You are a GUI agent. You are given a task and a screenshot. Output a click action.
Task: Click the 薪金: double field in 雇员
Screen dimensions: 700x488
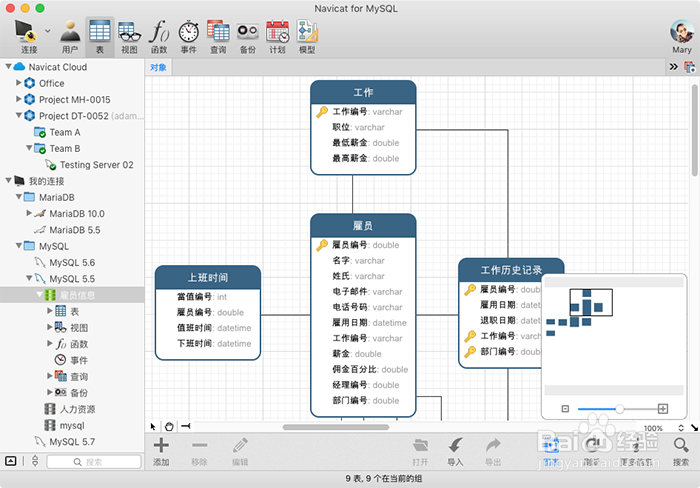pyautogui.click(x=357, y=354)
